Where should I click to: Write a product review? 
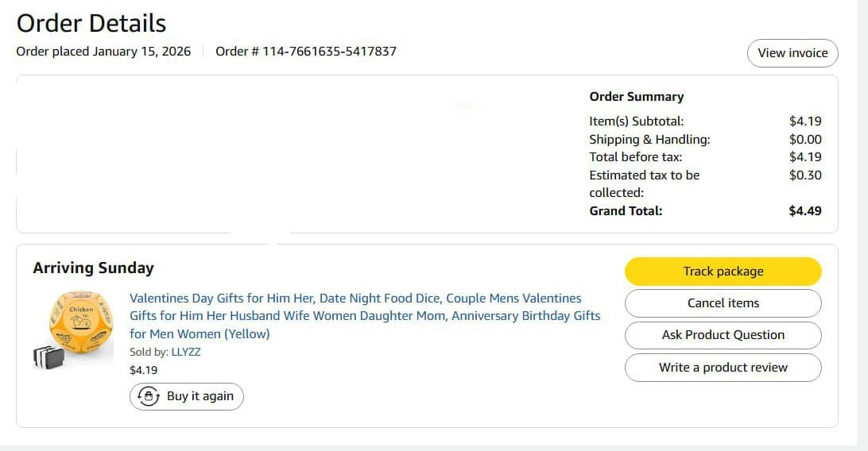click(723, 368)
